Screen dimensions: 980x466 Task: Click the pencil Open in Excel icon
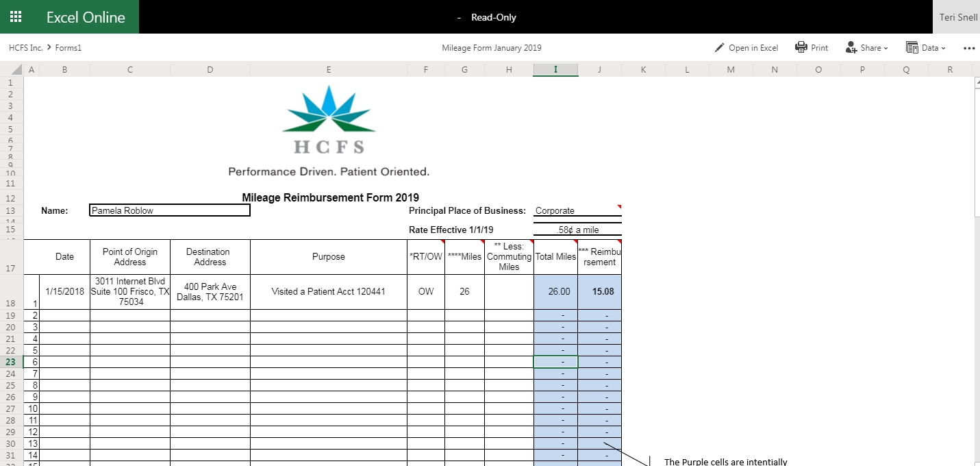pyautogui.click(x=719, y=48)
